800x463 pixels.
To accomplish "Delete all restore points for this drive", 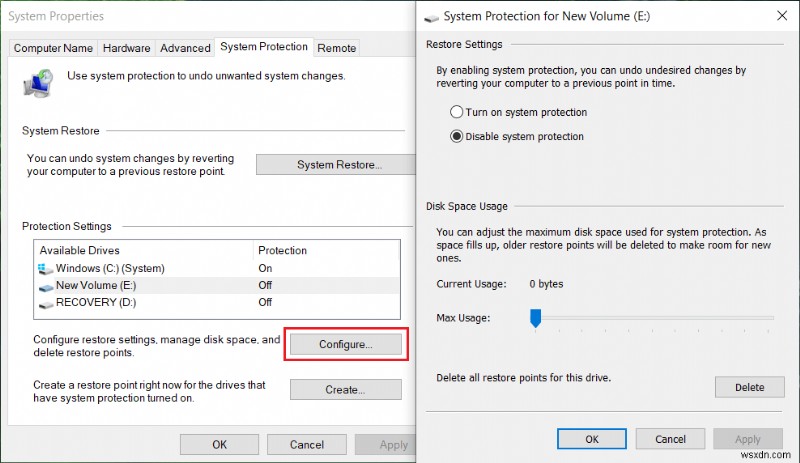I will point(749,387).
